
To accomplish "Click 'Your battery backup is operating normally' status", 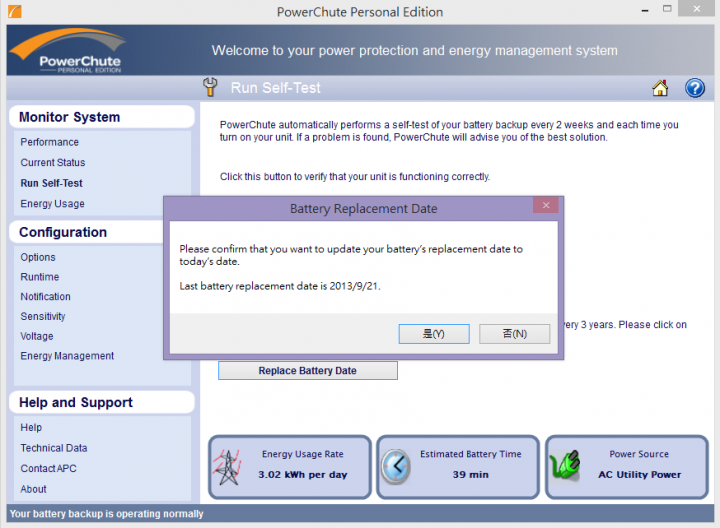I will point(107,514).
